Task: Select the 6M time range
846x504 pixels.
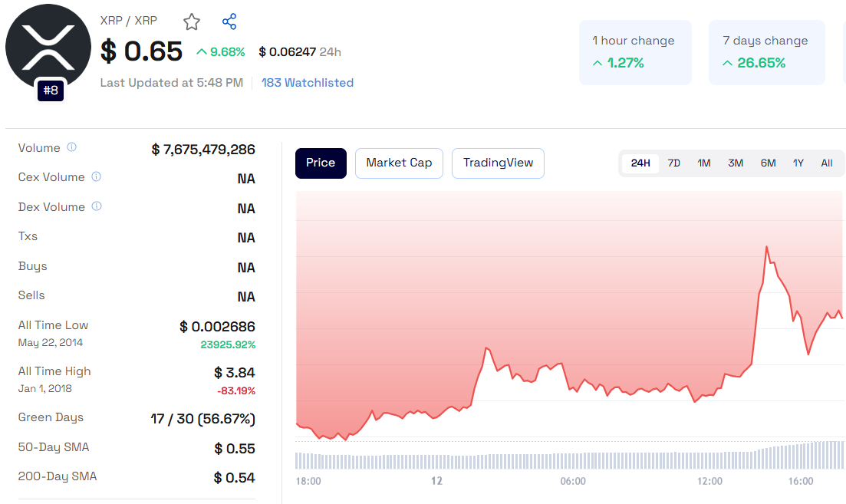Action: [x=768, y=163]
